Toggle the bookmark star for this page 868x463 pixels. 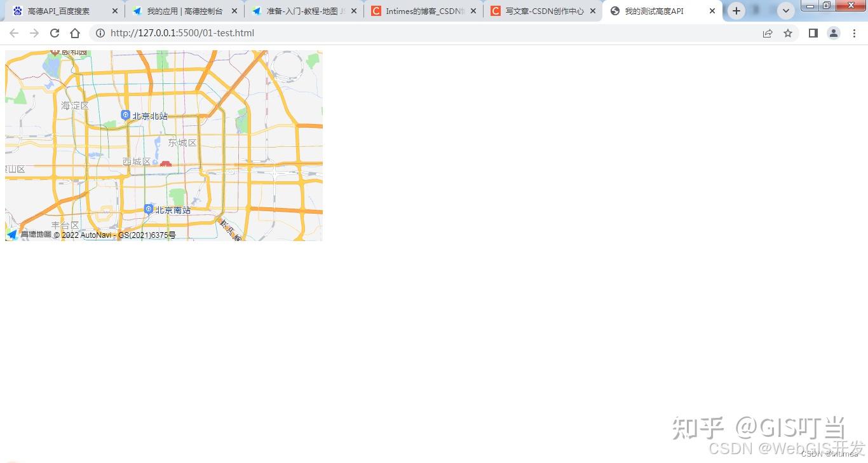point(788,33)
